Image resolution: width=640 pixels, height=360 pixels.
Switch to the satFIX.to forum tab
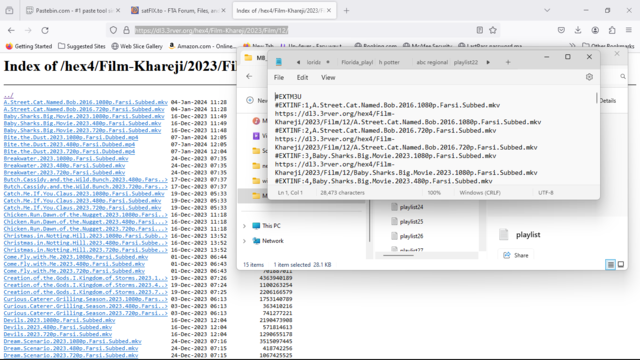178,11
